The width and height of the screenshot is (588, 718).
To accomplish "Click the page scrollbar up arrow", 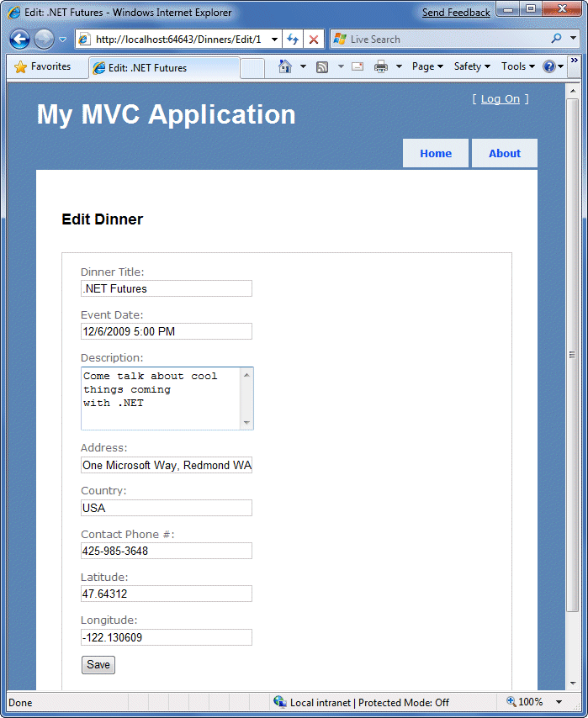I will 573,91.
